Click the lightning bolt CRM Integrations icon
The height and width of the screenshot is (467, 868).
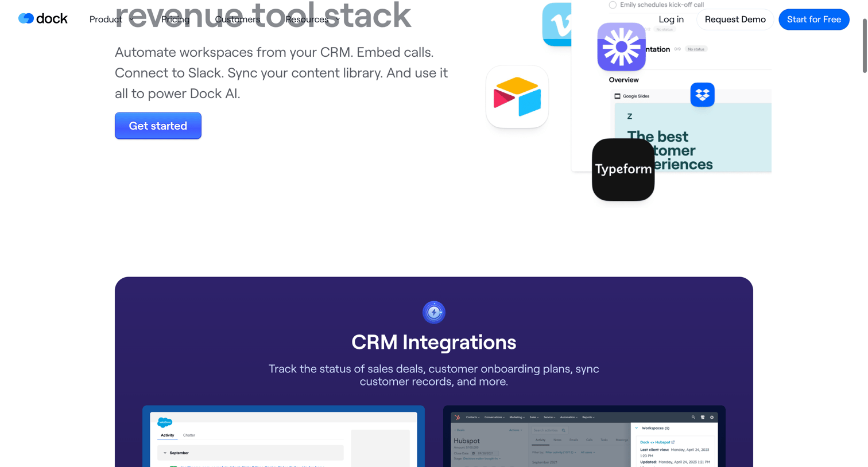click(434, 312)
